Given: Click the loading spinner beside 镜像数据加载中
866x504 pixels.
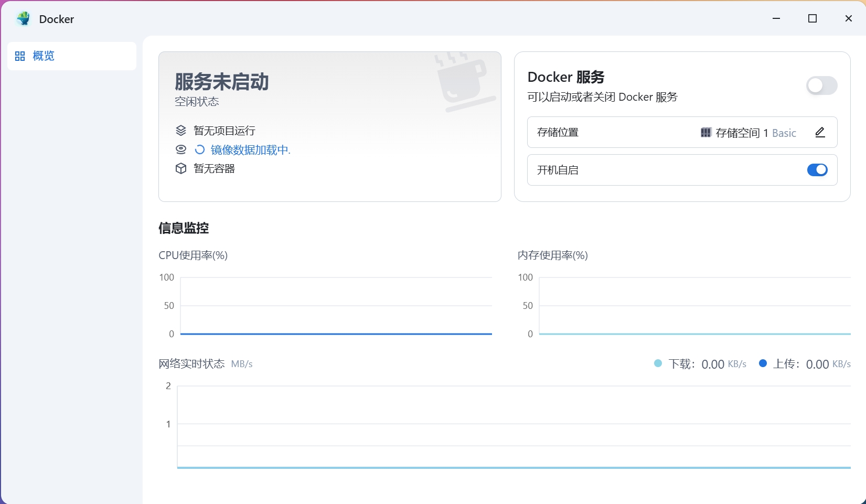Looking at the screenshot, I should point(200,149).
